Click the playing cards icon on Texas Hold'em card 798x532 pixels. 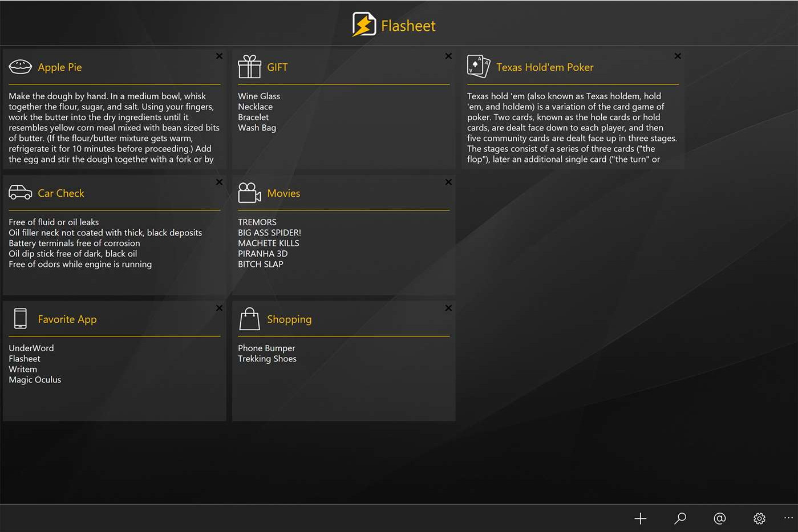[478, 66]
